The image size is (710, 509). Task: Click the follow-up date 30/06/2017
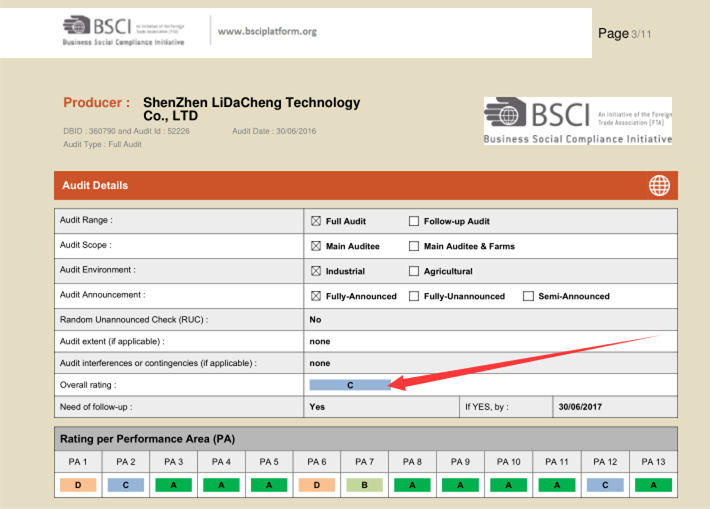(580, 407)
